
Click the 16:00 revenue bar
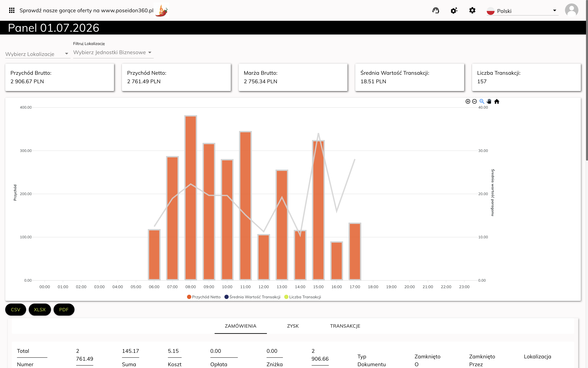pyautogui.click(x=336, y=261)
